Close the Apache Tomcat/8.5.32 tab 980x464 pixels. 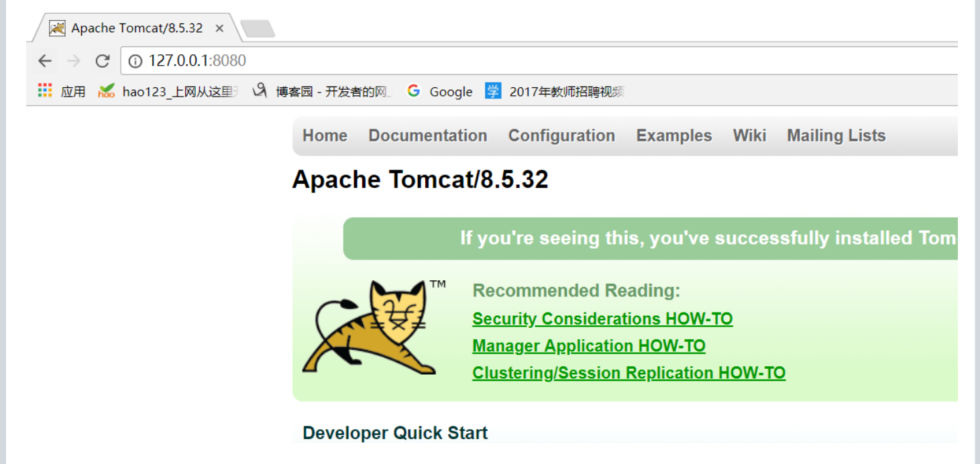coord(219,28)
